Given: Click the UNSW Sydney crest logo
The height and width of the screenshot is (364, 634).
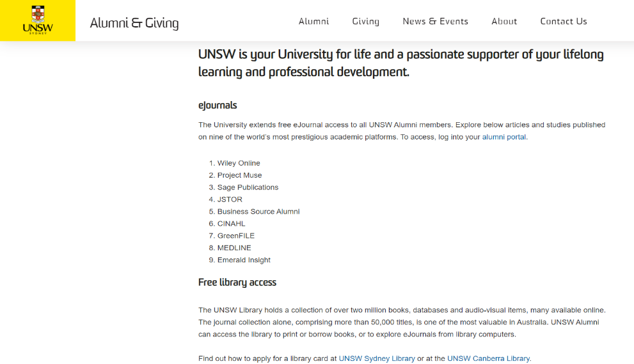Looking at the screenshot, I should (38, 20).
